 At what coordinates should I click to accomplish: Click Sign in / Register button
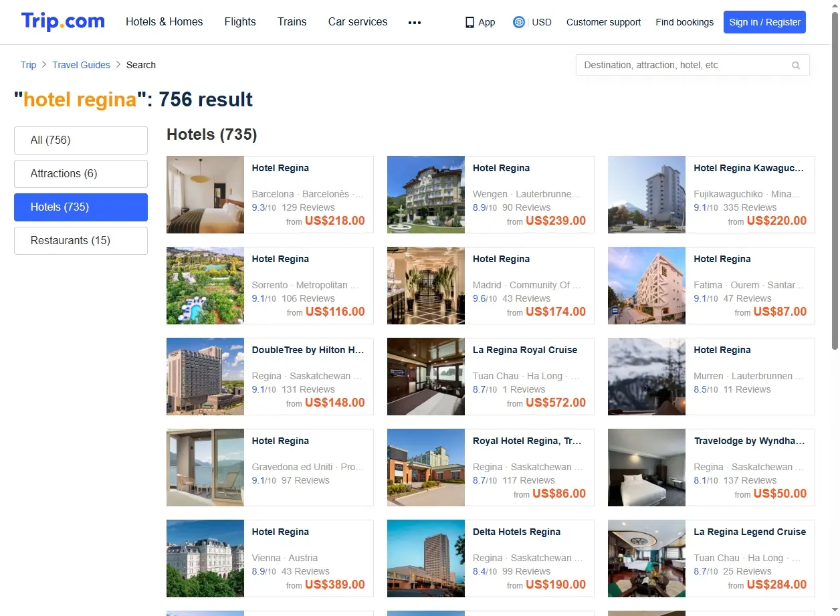(x=764, y=22)
